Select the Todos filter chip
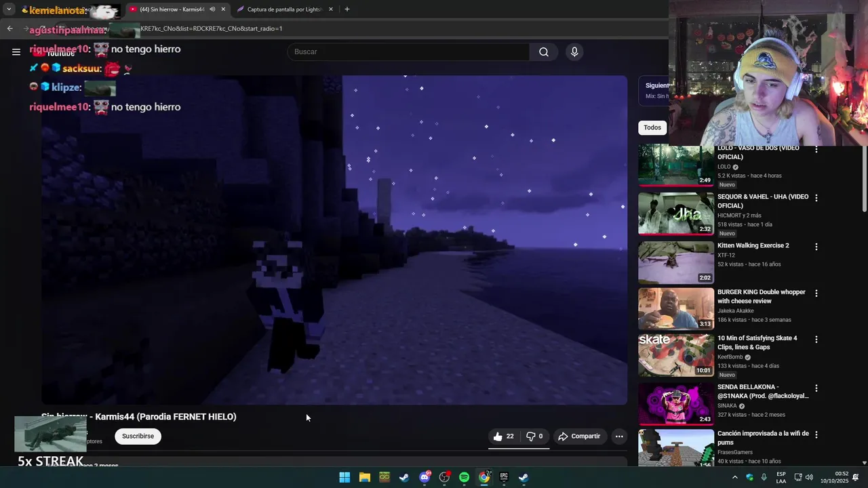Viewport: 868px width, 488px height. coord(652,127)
